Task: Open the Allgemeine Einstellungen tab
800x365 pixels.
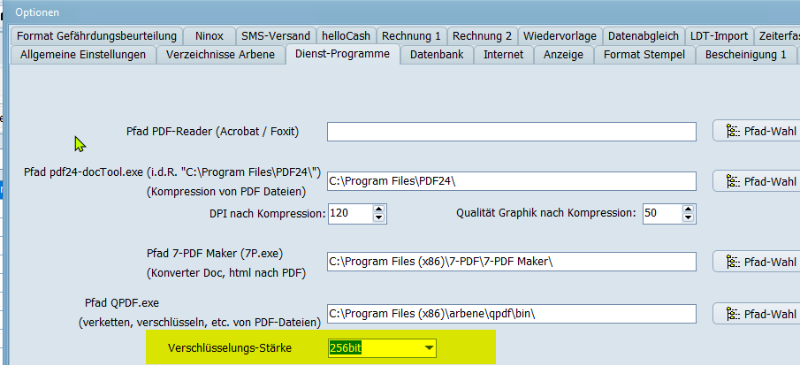Action: tap(83, 54)
